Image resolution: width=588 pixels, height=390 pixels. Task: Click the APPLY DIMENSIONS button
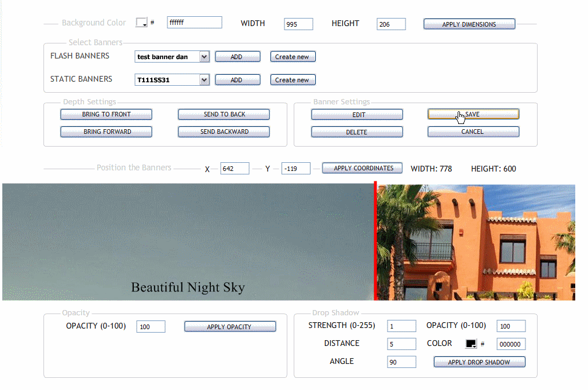[469, 24]
